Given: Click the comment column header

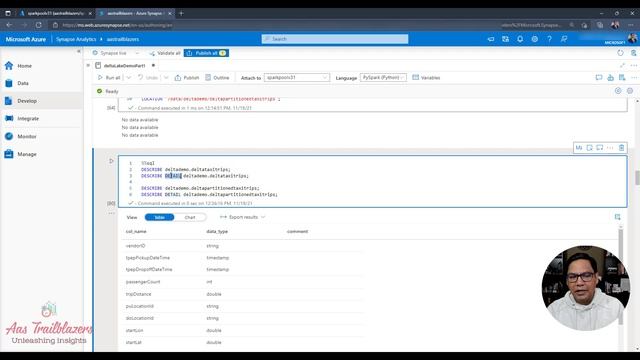Looking at the screenshot, I should pyautogui.click(x=298, y=231).
